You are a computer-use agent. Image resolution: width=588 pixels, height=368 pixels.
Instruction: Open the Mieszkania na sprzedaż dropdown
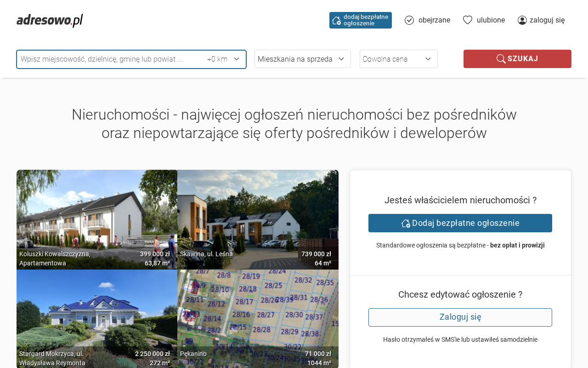pyautogui.click(x=302, y=59)
